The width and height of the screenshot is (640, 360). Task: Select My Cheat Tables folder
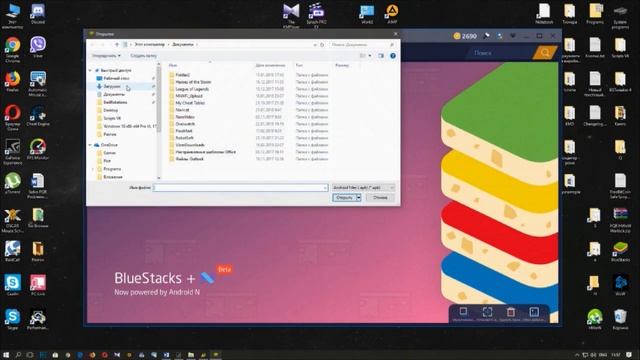tap(190, 103)
